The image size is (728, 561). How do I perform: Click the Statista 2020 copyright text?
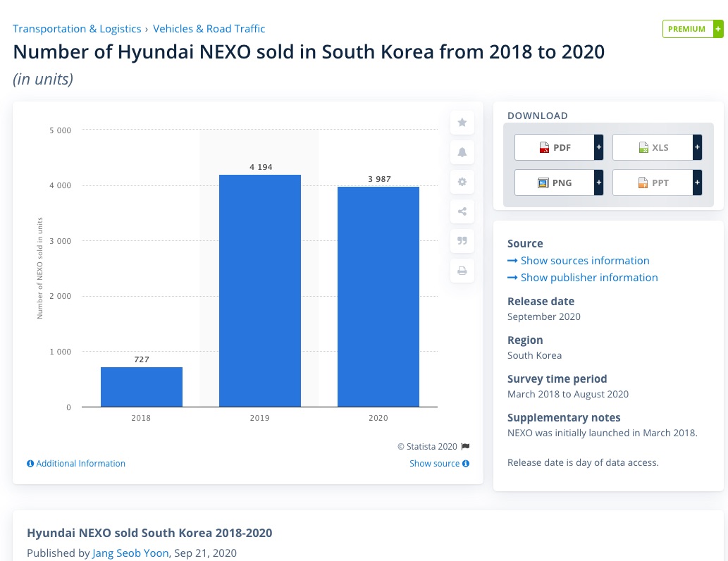point(428,446)
